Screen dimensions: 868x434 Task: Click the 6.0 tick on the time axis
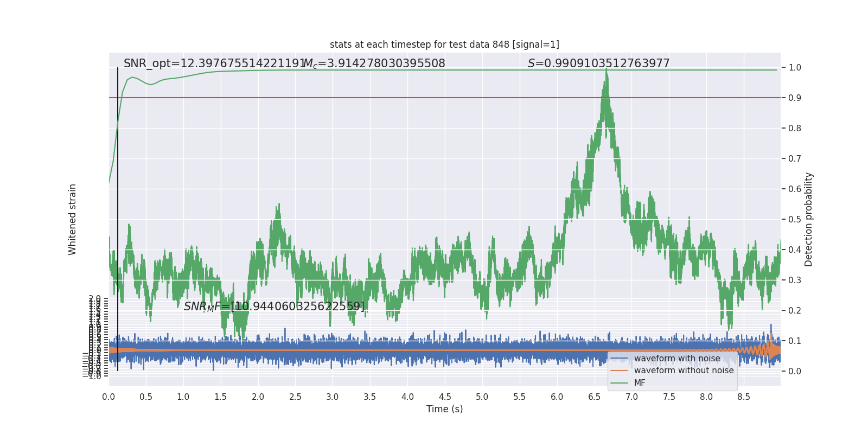pyautogui.click(x=557, y=397)
